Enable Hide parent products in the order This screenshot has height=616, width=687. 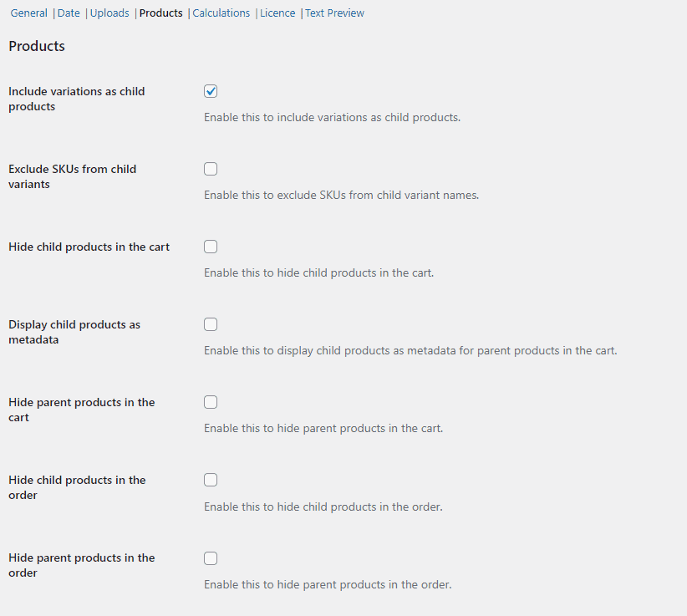211,558
